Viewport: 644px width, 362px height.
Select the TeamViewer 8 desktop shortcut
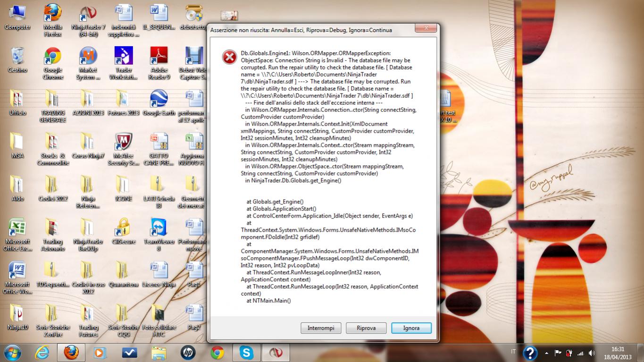[159, 235]
